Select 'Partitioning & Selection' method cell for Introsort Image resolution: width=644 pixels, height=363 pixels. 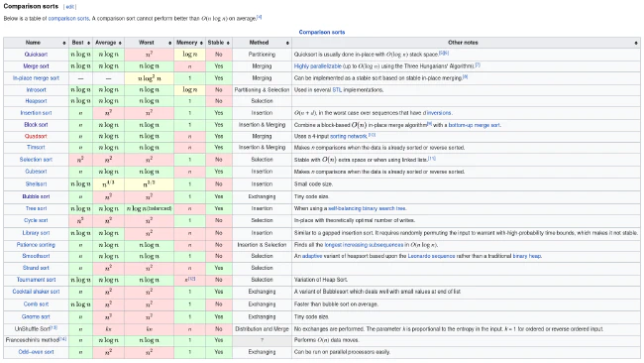click(262, 89)
